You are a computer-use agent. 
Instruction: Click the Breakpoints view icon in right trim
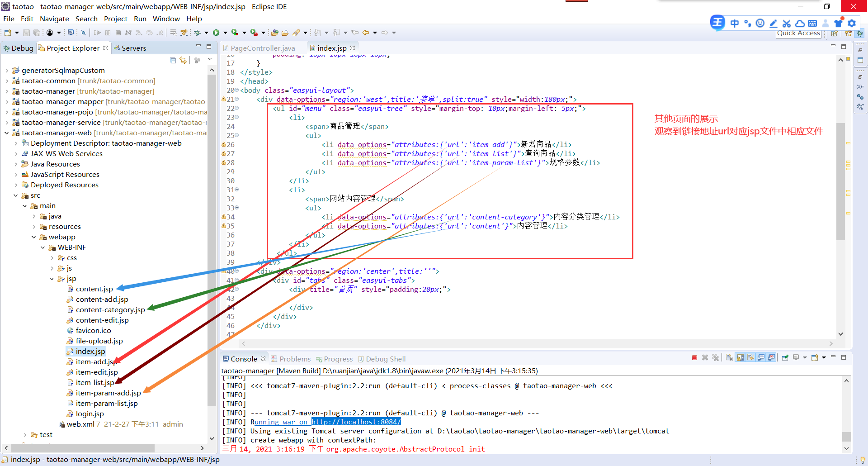point(860,97)
